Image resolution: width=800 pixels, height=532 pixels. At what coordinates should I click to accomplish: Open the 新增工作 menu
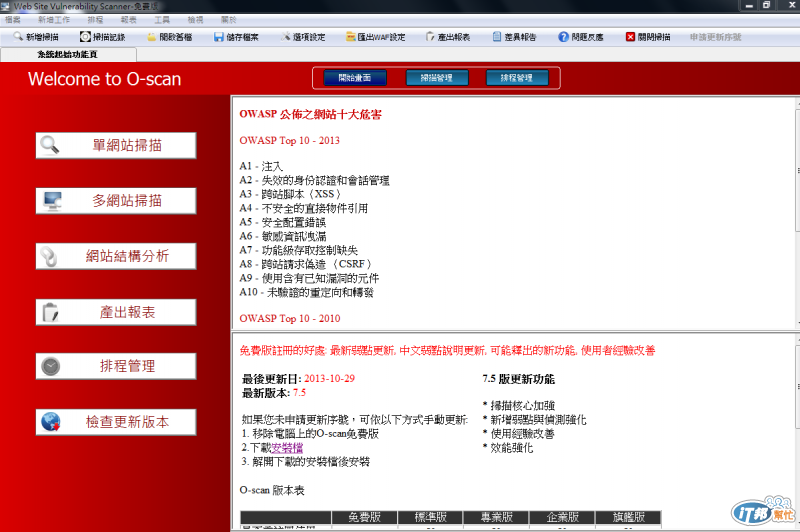click(x=54, y=19)
